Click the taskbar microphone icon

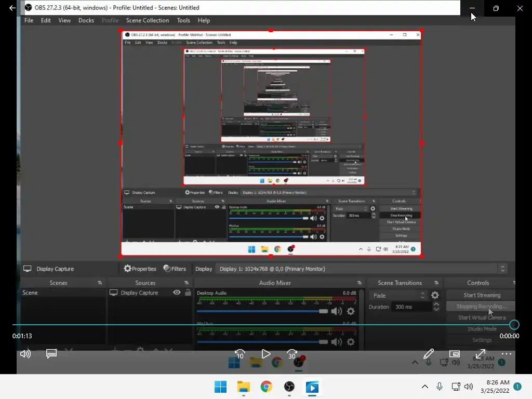tap(440, 387)
